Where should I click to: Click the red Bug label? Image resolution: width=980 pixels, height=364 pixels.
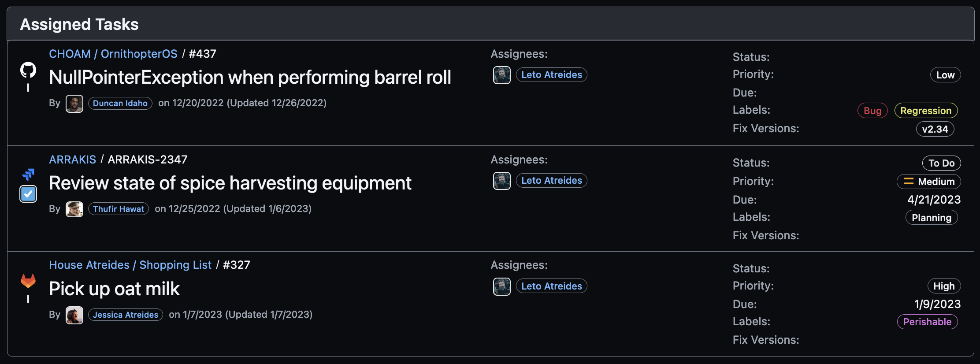[872, 111]
